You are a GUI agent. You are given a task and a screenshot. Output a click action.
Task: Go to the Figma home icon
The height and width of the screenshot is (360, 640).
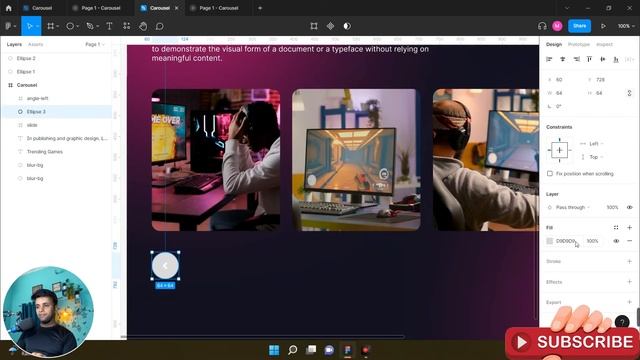[x=9, y=8]
